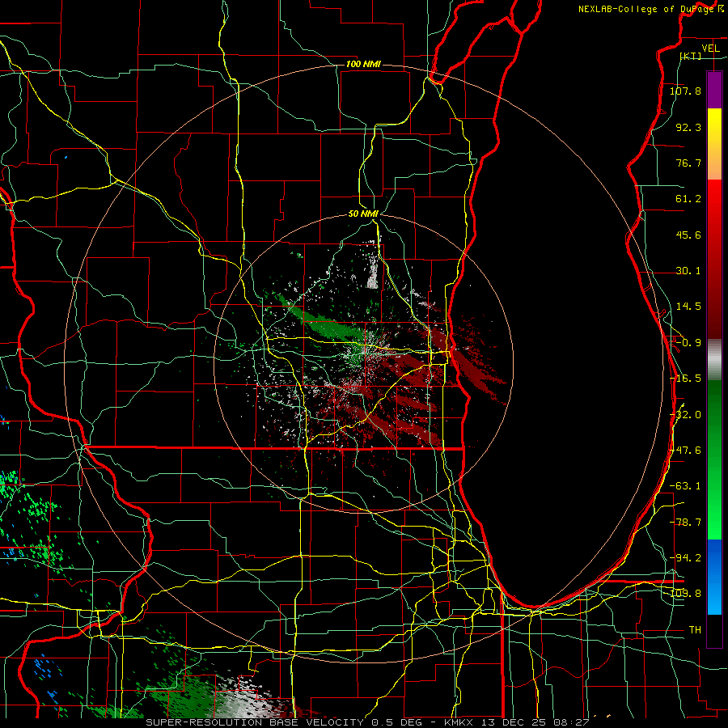Click the -32.0 velocity scale value

(685, 415)
